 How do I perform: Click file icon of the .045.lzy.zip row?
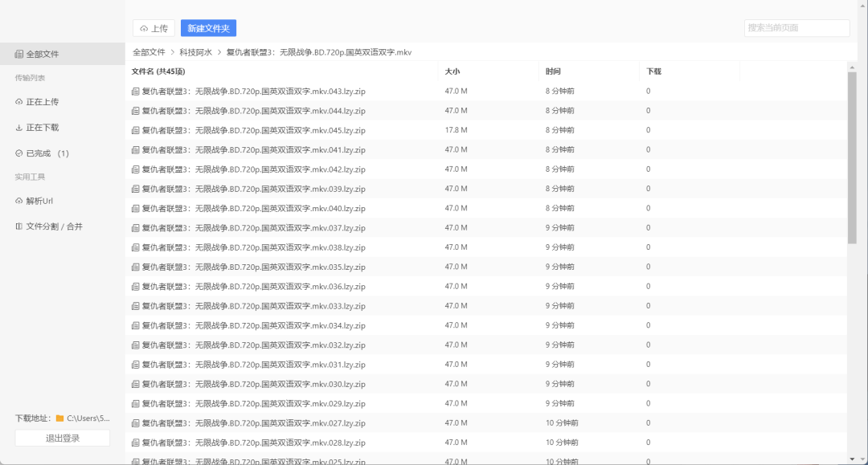click(x=135, y=130)
